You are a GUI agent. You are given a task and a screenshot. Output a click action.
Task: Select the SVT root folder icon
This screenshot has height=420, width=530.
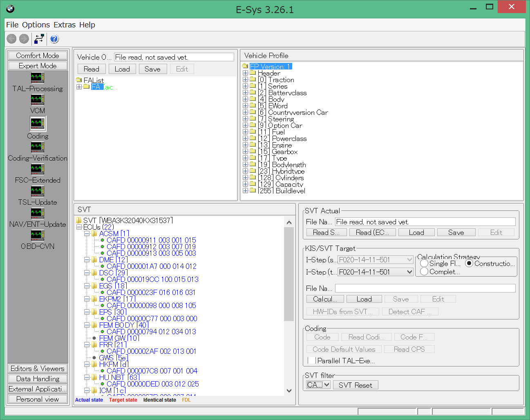coord(79,220)
